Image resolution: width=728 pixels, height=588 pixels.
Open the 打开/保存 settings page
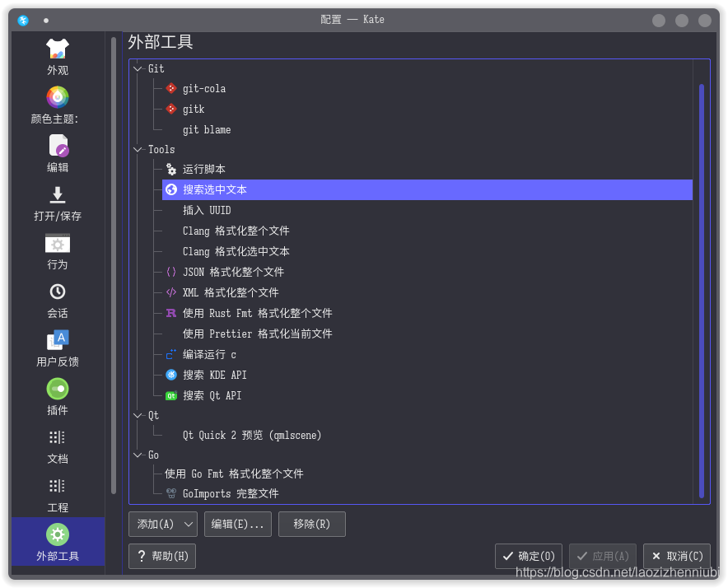58,203
